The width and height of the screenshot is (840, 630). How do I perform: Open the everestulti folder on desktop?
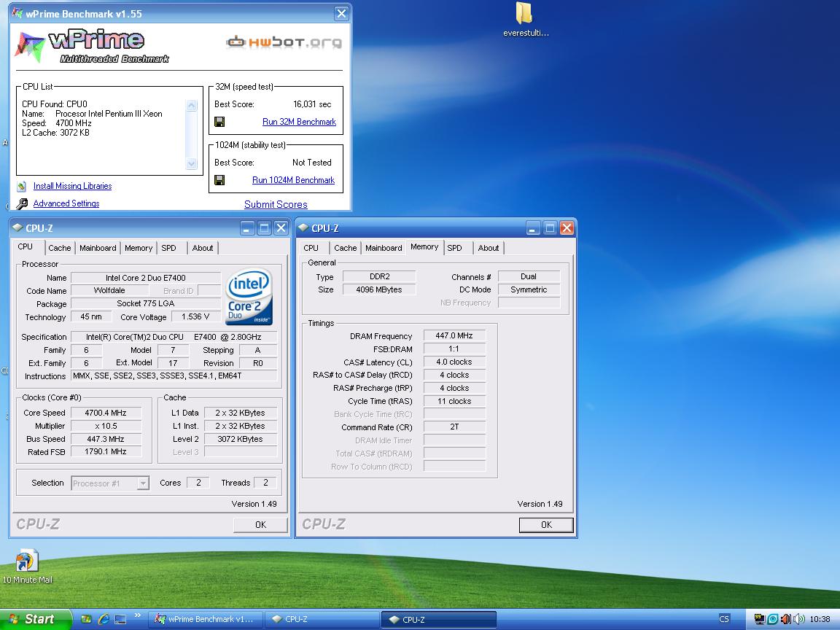click(x=524, y=19)
